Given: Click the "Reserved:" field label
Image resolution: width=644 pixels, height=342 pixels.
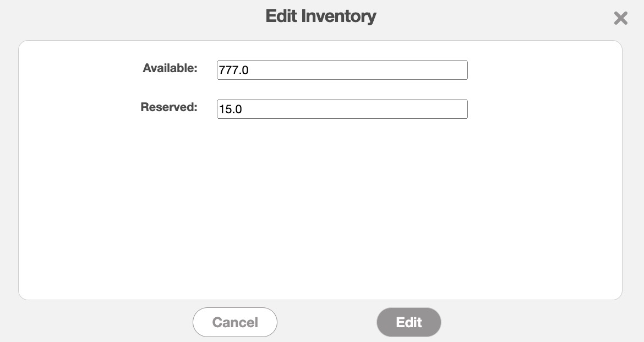Looking at the screenshot, I should pos(169,107).
